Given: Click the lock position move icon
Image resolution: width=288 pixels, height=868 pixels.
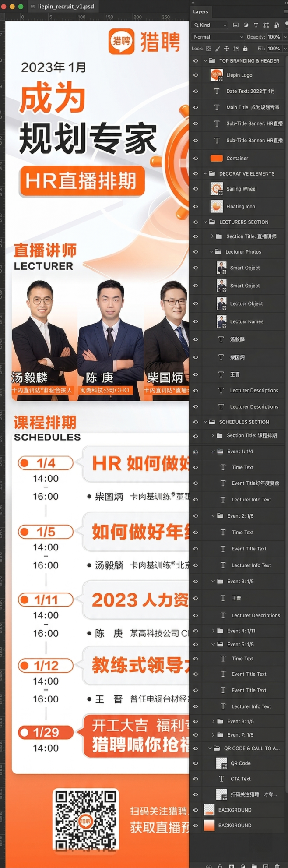Looking at the screenshot, I should pyautogui.click(x=227, y=49).
